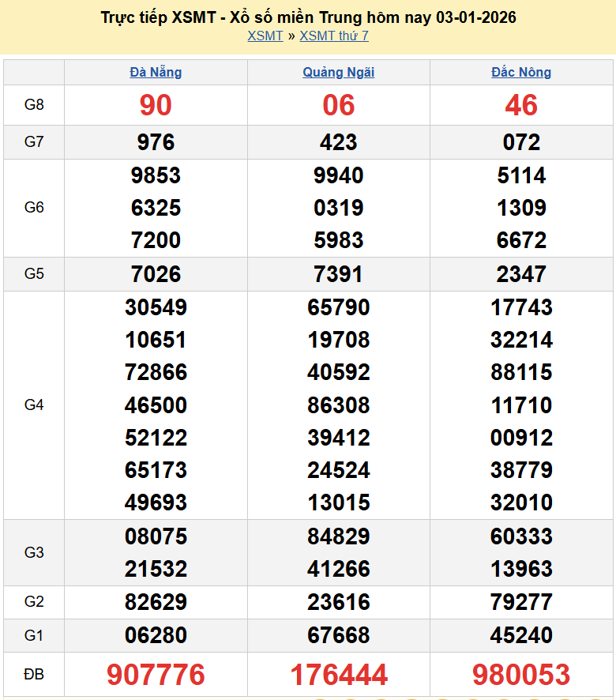Screen dimensions: 616x700
Task: Click Đà Nẵng G8 number 90
Action: point(156,105)
